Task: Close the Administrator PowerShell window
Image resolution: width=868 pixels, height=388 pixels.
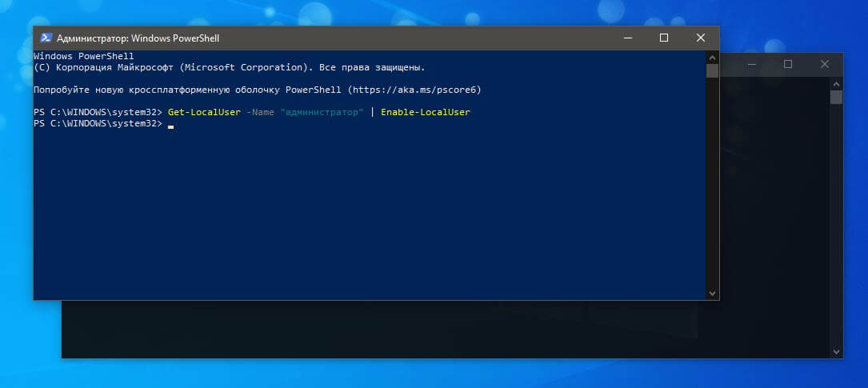Action: [700, 38]
